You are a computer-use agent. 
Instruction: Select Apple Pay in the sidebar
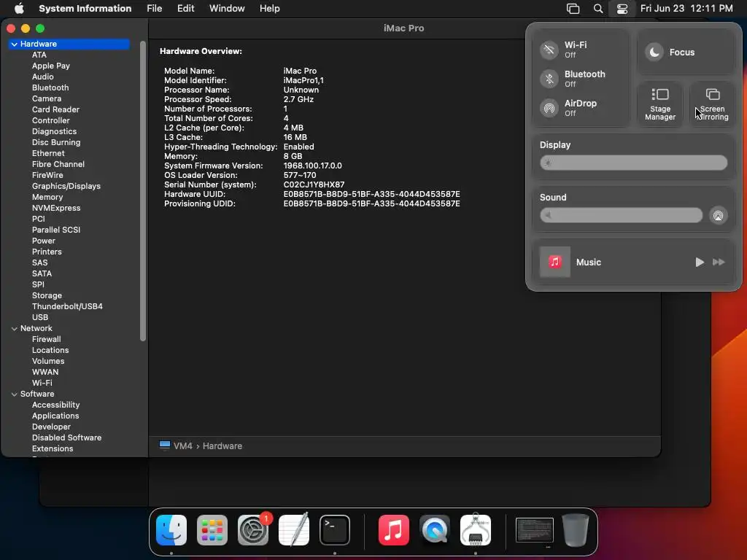click(51, 66)
